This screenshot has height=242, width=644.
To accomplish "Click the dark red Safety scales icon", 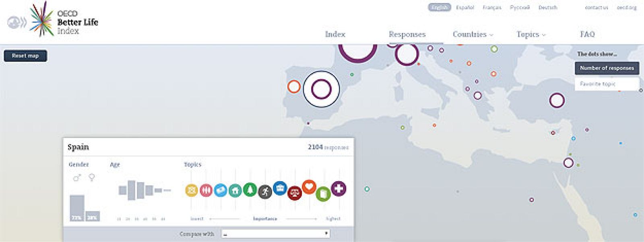I will point(295,193).
